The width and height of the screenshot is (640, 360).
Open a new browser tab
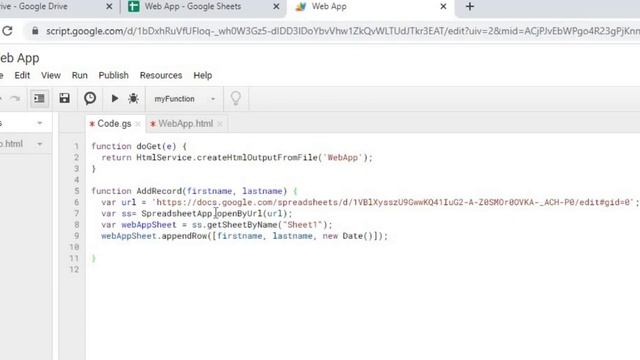pyautogui.click(x=470, y=7)
